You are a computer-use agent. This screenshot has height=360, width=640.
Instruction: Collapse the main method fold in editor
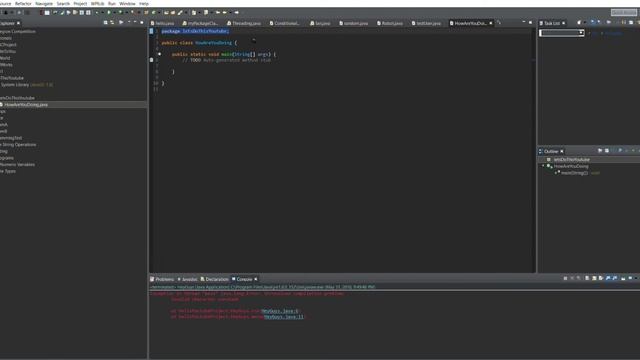pyautogui.click(x=159, y=54)
